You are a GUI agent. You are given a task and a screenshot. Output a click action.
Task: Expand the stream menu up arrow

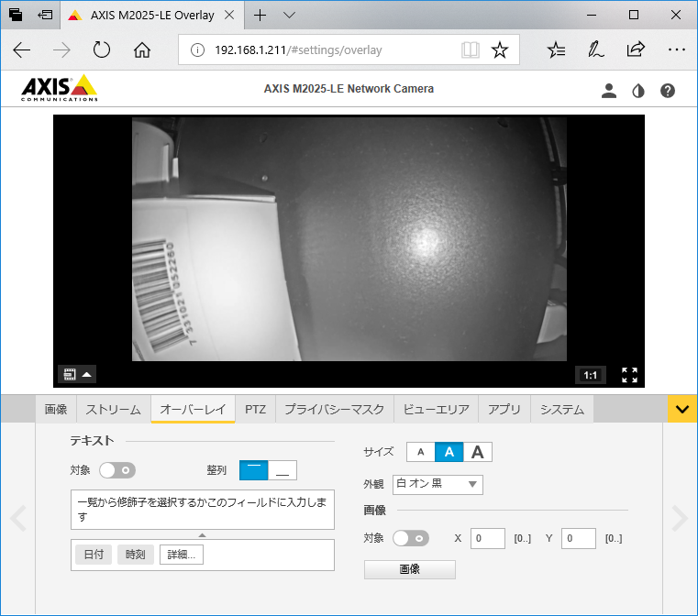point(87,375)
